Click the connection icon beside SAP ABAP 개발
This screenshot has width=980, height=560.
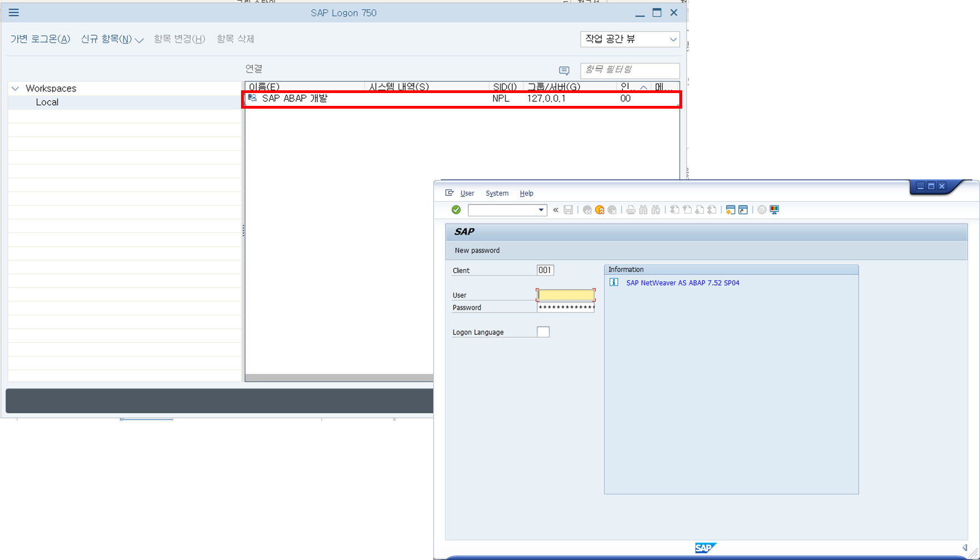coord(252,98)
